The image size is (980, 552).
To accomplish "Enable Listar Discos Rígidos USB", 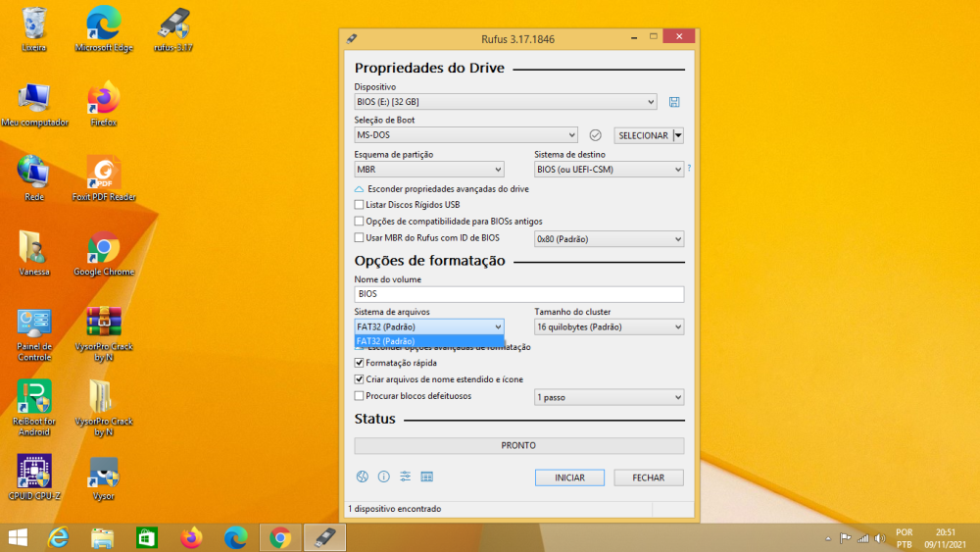I will tap(359, 204).
